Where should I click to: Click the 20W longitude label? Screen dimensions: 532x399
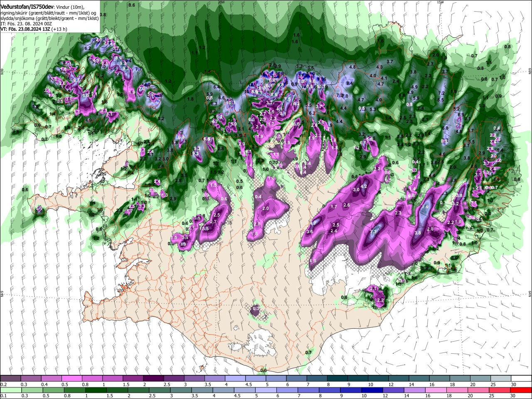(x=221, y=2)
